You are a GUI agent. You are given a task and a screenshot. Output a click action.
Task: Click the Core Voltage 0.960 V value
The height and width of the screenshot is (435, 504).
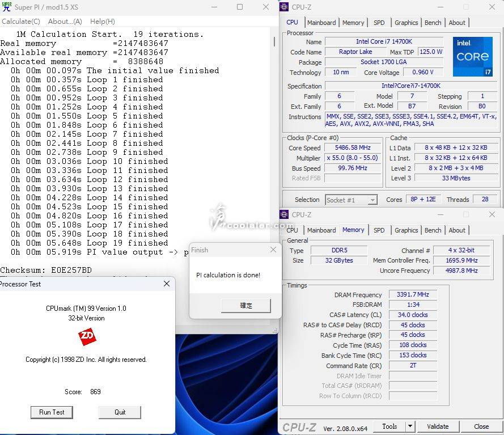pyautogui.click(x=423, y=73)
